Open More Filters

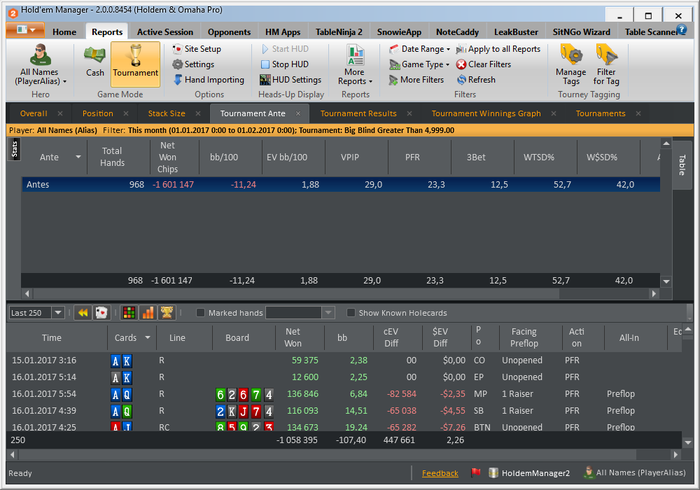[417, 79]
